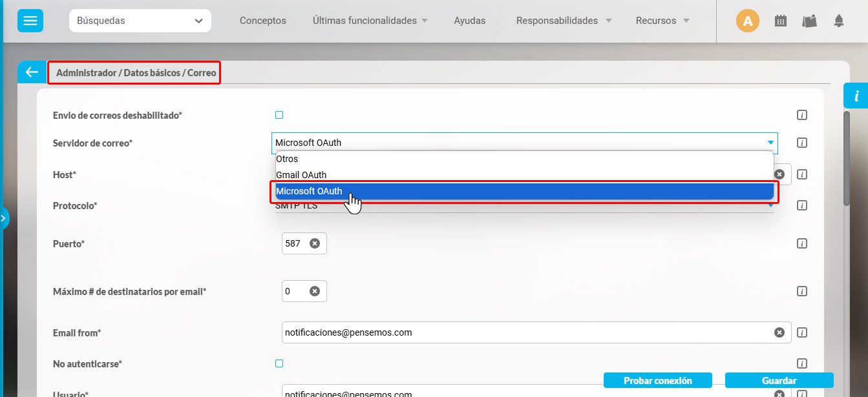Open the blue info side tab
The height and width of the screenshot is (397, 868).
(856, 96)
